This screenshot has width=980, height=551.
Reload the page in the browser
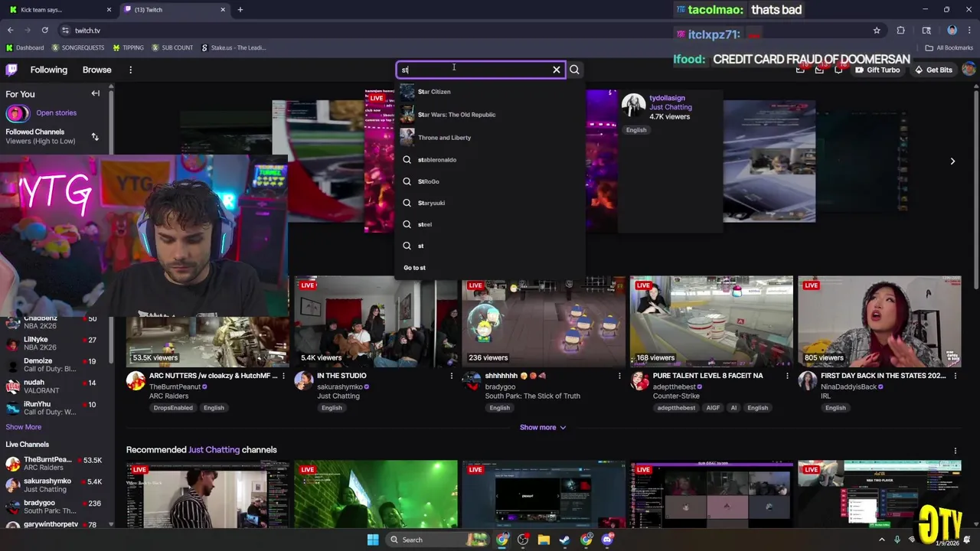pos(45,31)
